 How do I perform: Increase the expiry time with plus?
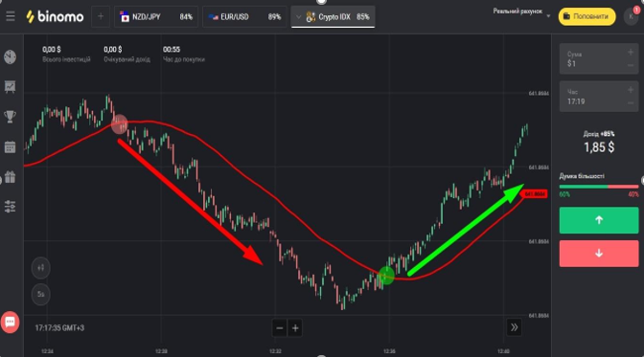point(631,90)
